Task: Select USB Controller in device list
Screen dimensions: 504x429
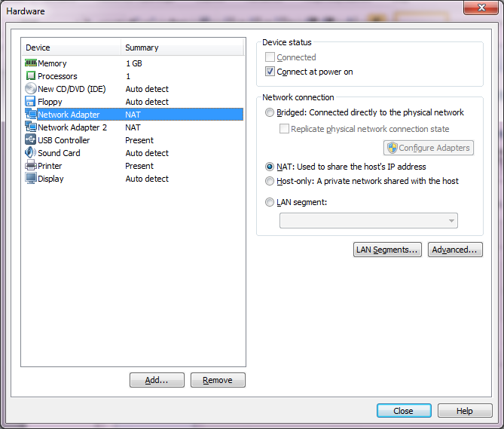Action: (x=63, y=140)
